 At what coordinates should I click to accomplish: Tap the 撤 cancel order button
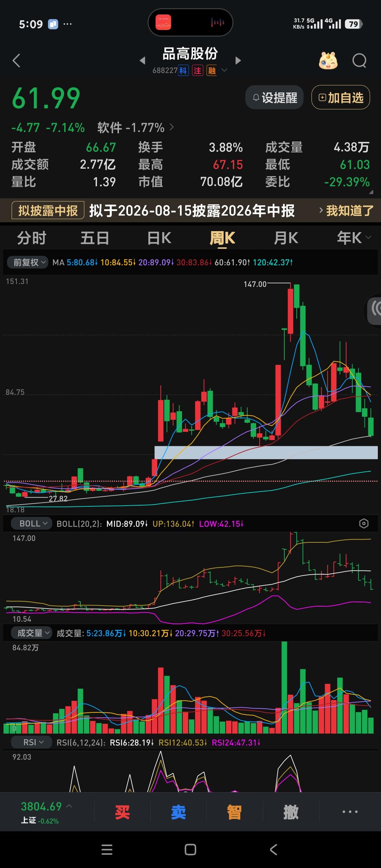tap(291, 813)
